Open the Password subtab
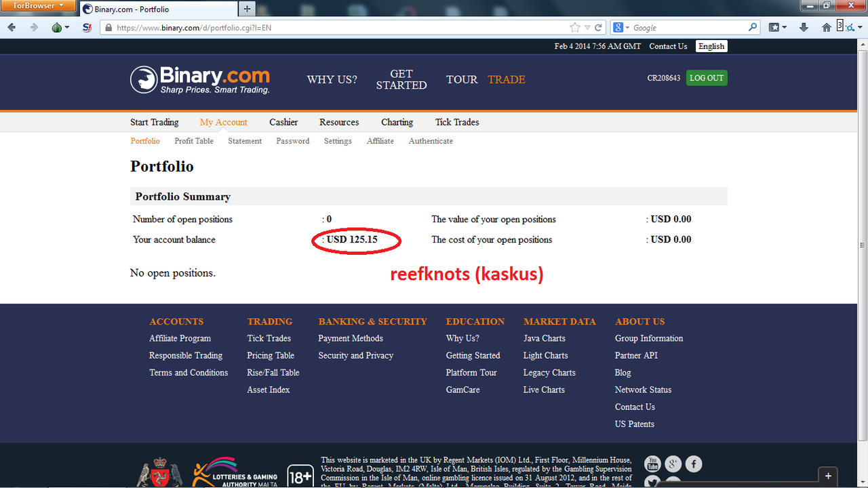Viewport: 868px width, 488px height. (293, 141)
